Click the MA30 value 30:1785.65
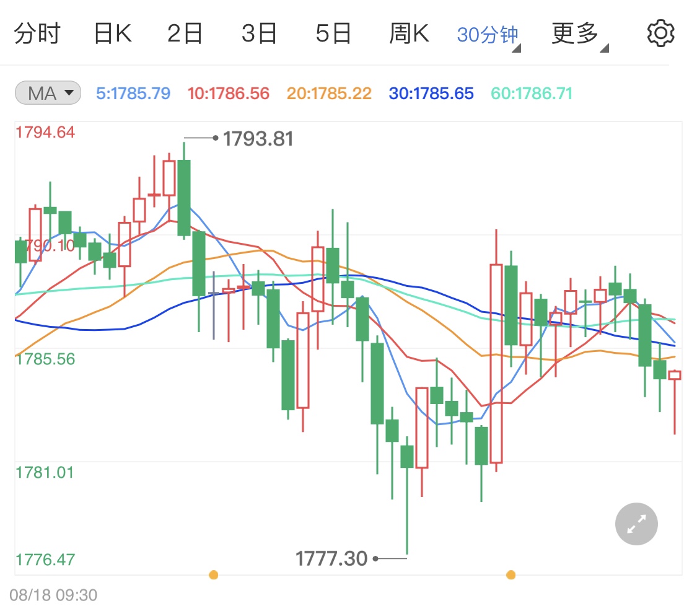The height and width of the screenshot is (616, 697). [431, 94]
